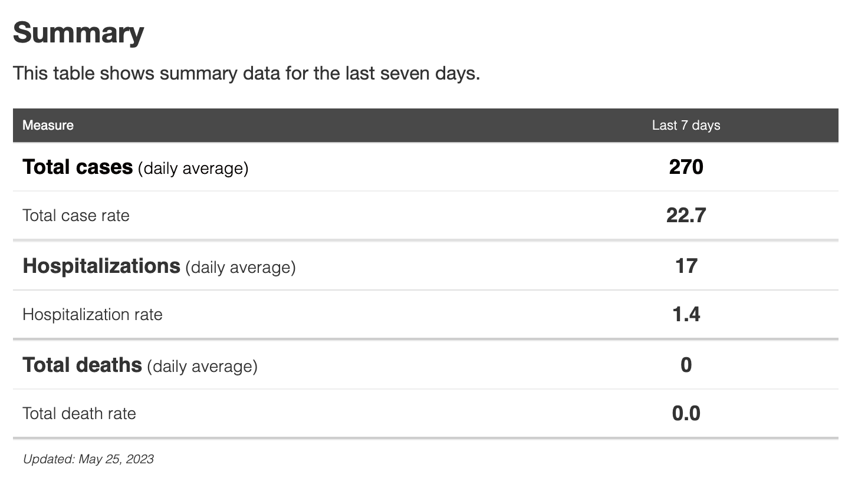Click the death rate value 0.0
The width and height of the screenshot is (868, 501).
click(x=686, y=414)
